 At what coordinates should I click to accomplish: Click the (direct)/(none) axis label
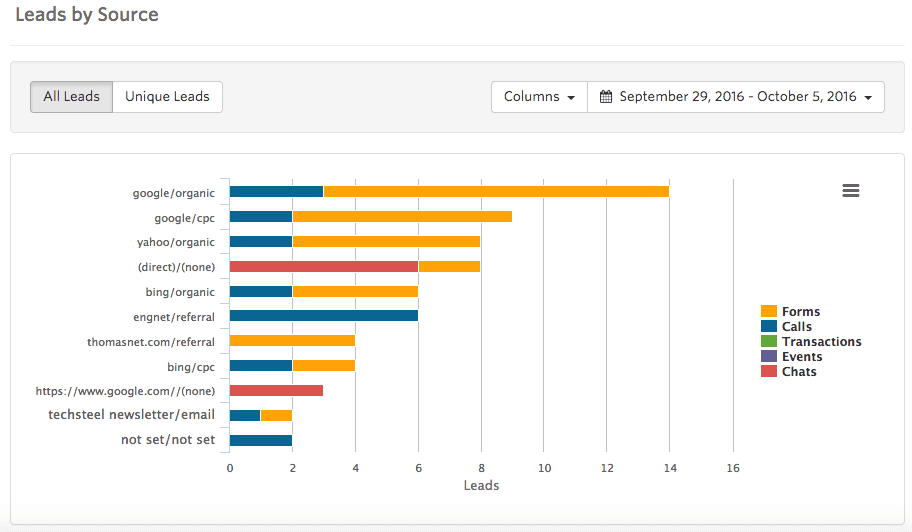[176, 267]
